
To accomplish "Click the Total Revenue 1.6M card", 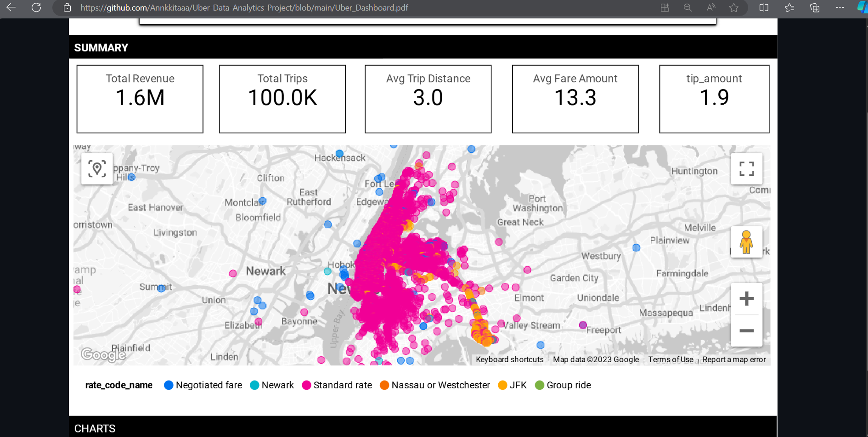I will pos(140,99).
